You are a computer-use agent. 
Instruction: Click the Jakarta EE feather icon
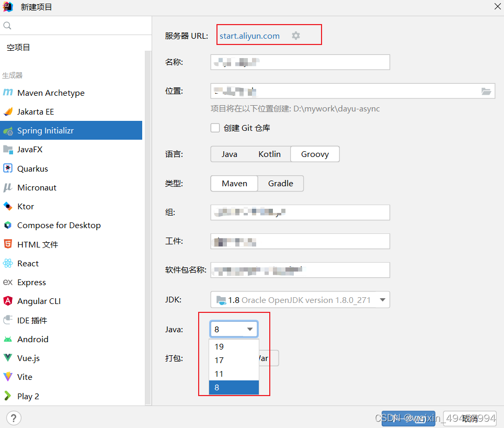tap(8, 111)
